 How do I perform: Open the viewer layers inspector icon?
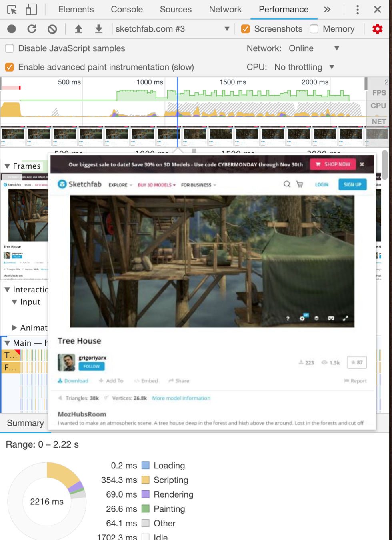coord(316,318)
